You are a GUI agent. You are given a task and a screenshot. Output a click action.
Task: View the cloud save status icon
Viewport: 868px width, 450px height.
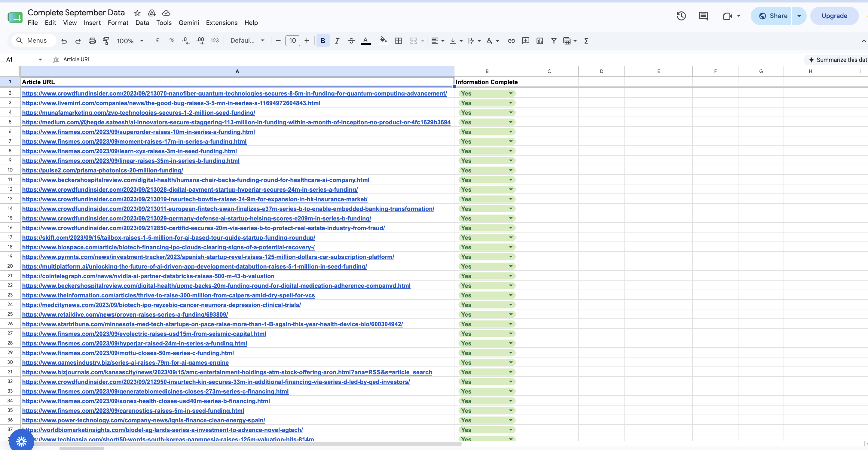click(166, 13)
